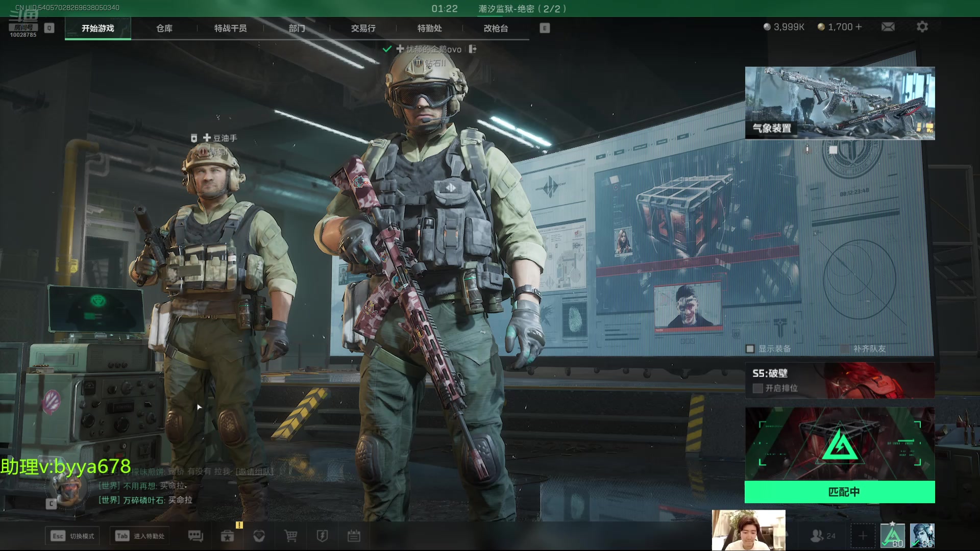Enable the 开启排位 ranked checkbox
This screenshot has height=551, width=980.
pyautogui.click(x=757, y=388)
